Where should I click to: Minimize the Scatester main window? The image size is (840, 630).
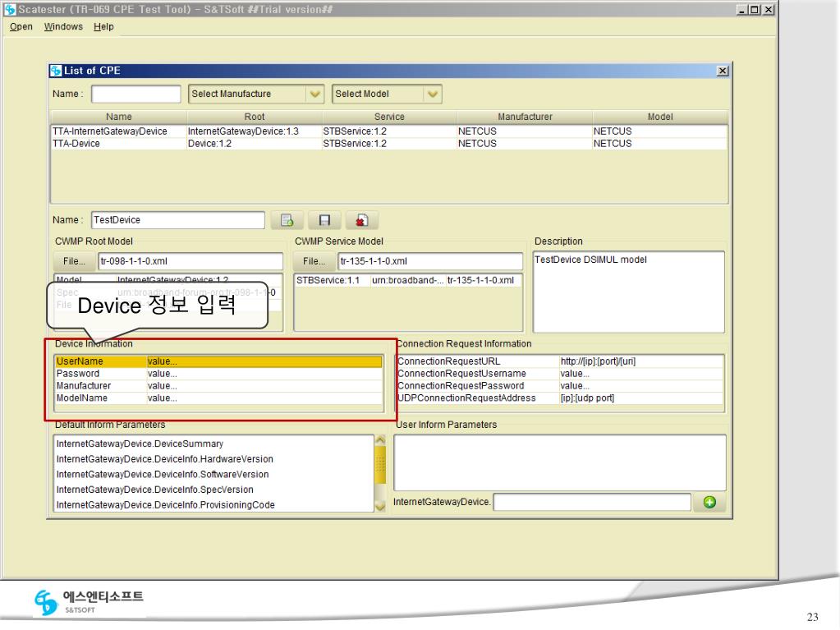(742, 10)
